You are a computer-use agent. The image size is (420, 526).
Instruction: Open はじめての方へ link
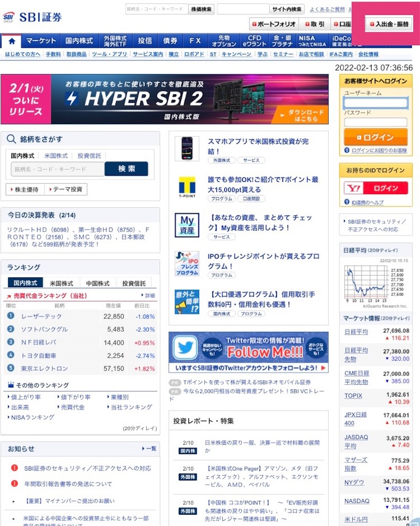click(x=23, y=54)
